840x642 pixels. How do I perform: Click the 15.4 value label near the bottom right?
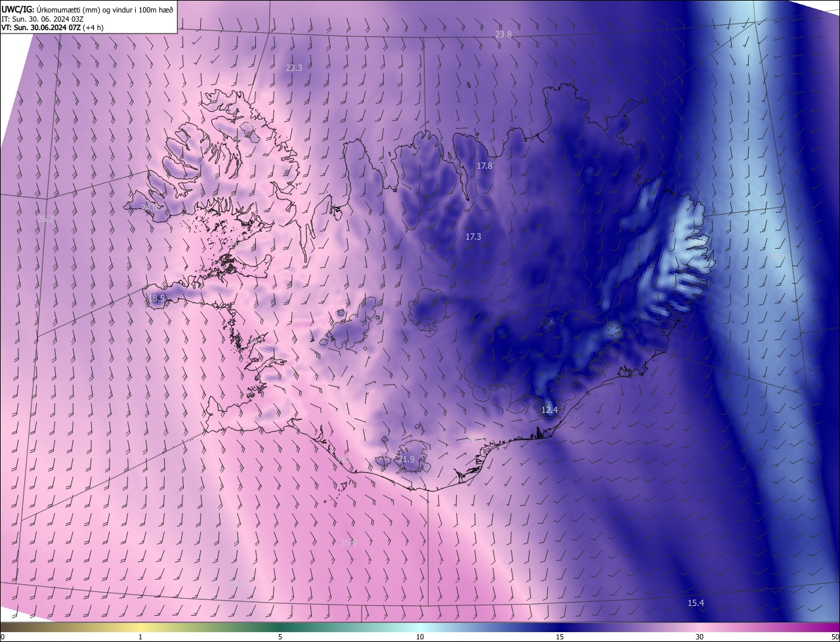(x=696, y=603)
